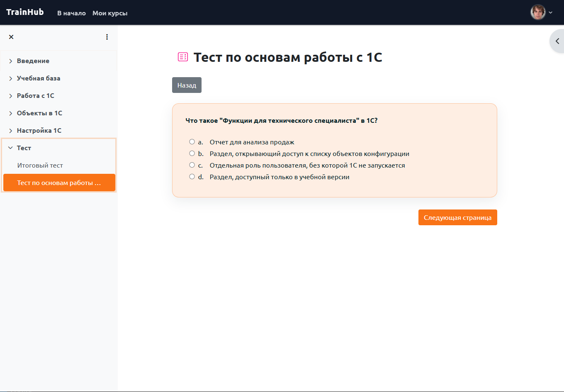Select answer a, Отчет для анализа продаж
The image size is (564, 392).
192,141
